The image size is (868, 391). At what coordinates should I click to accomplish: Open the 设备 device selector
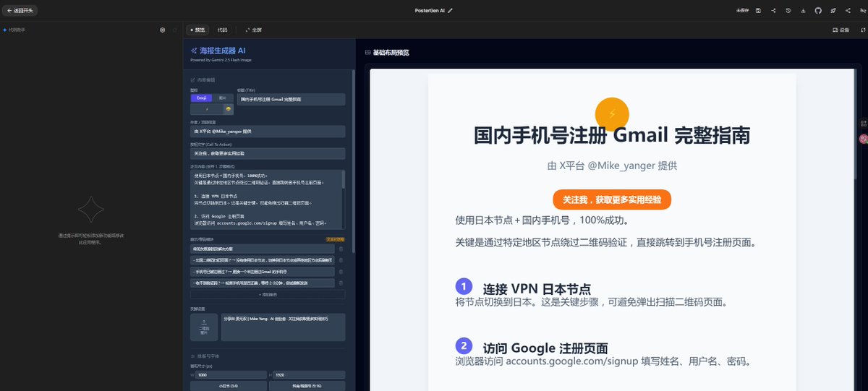(841, 30)
